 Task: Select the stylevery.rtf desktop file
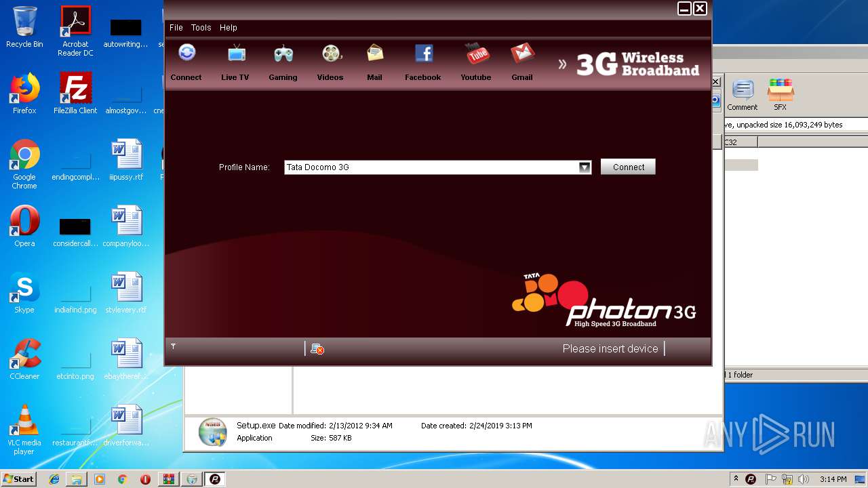click(126, 293)
